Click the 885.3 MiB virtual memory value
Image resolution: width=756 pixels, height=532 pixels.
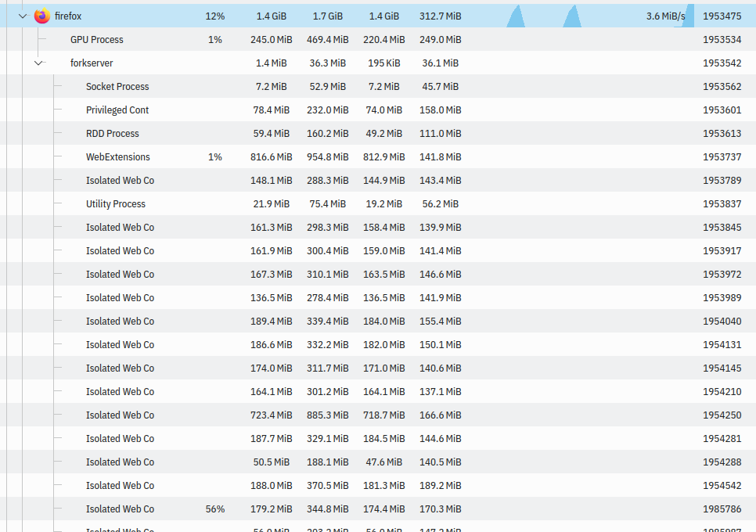(x=328, y=415)
